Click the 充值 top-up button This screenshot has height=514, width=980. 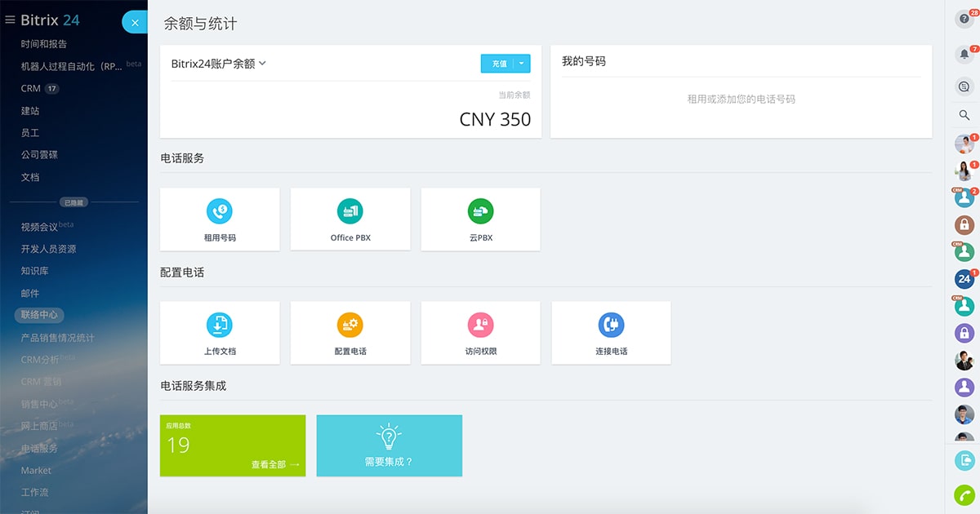click(498, 64)
